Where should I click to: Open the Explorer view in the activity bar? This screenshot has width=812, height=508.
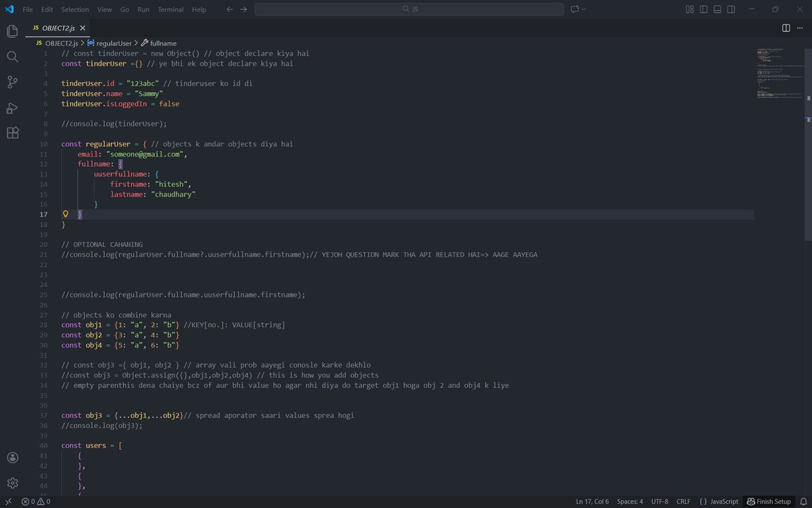click(12, 31)
